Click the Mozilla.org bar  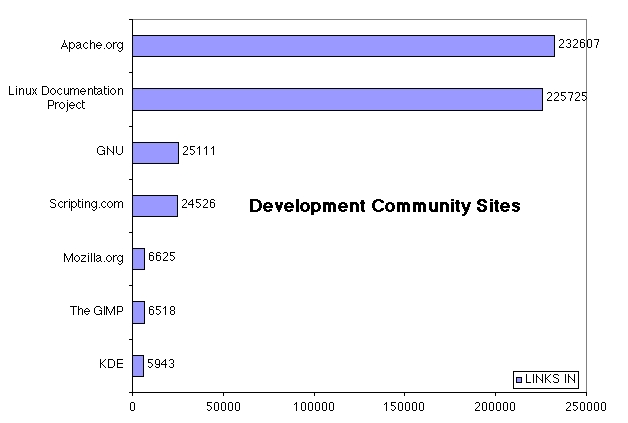coord(139,258)
